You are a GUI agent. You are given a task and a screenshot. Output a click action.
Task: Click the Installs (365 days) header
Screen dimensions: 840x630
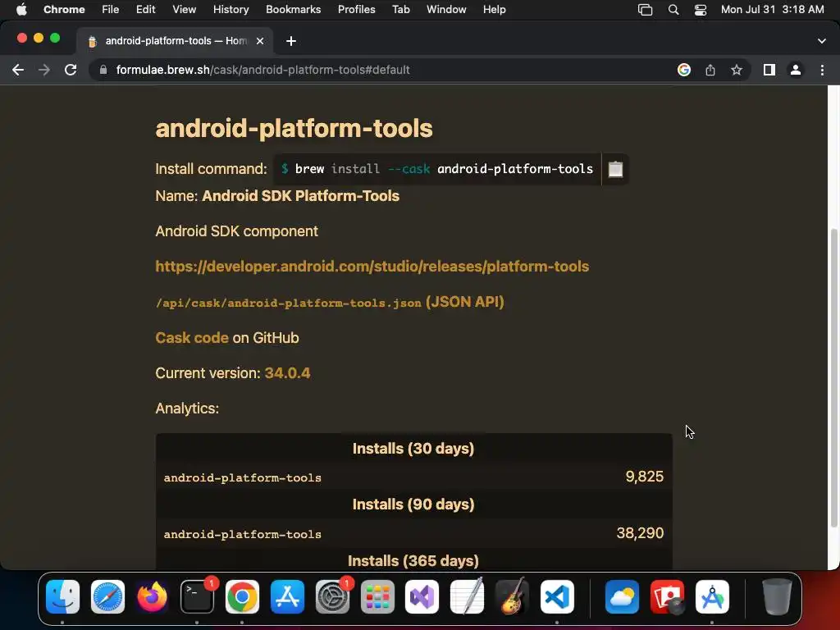point(413,561)
